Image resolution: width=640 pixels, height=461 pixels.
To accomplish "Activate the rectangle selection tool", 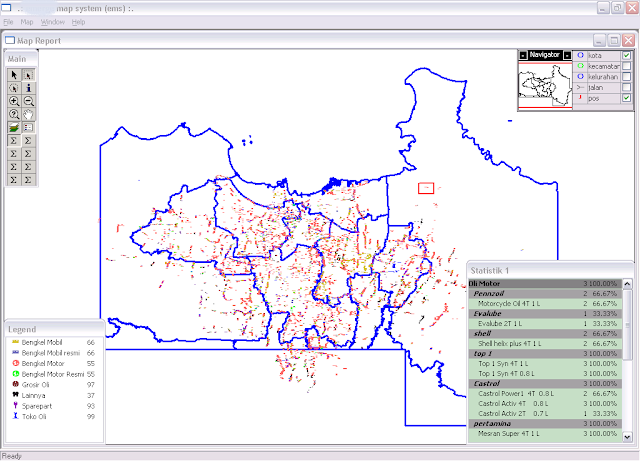I will pos(29,75).
